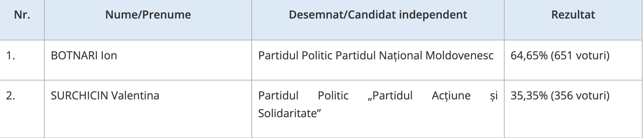The height and width of the screenshot is (138, 644).
Task: Click the surname SURCHICIN
Action: click(x=79, y=96)
